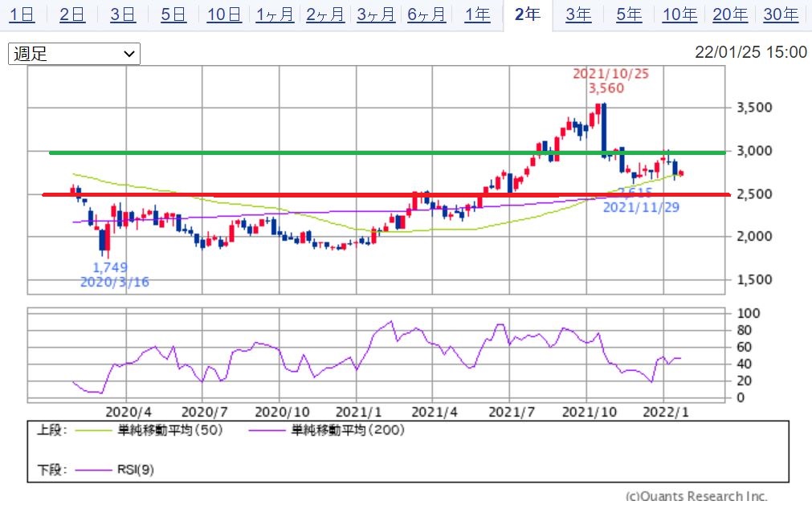Viewport: 812px width, 509px height.
Task: Switch to the 5日 chart range
Action: coord(173,14)
